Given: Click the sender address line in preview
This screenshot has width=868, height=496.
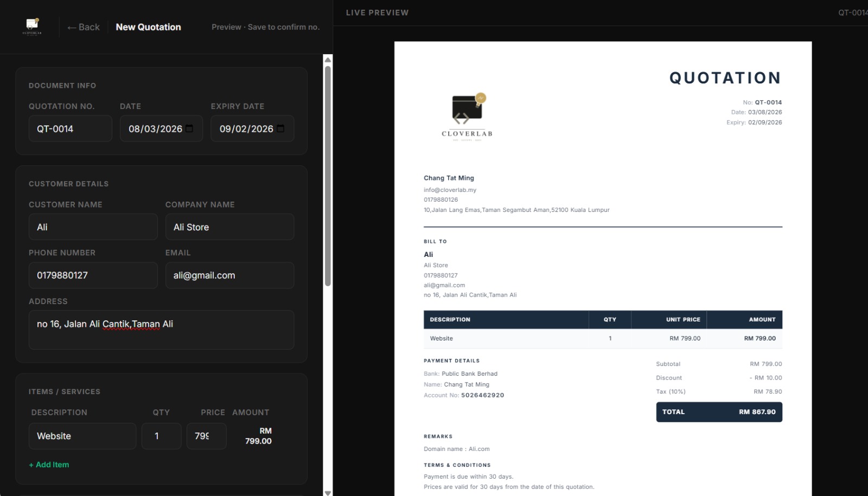Looking at the screenshot, I should point(516,210).
